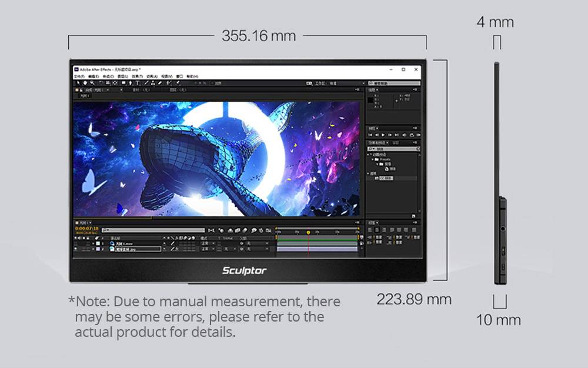Select the highlighted CC effect item
This screenshot has height=368, width=588.
[386, 178]
